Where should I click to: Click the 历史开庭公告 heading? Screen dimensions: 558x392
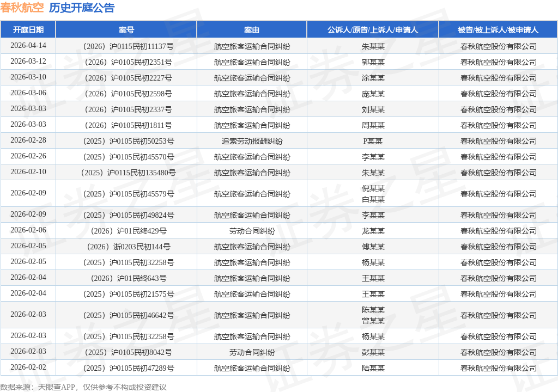point(82,8)
